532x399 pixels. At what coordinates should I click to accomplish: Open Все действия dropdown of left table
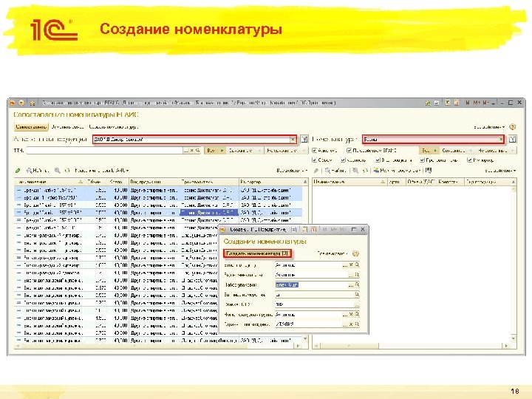pos(292,171)
